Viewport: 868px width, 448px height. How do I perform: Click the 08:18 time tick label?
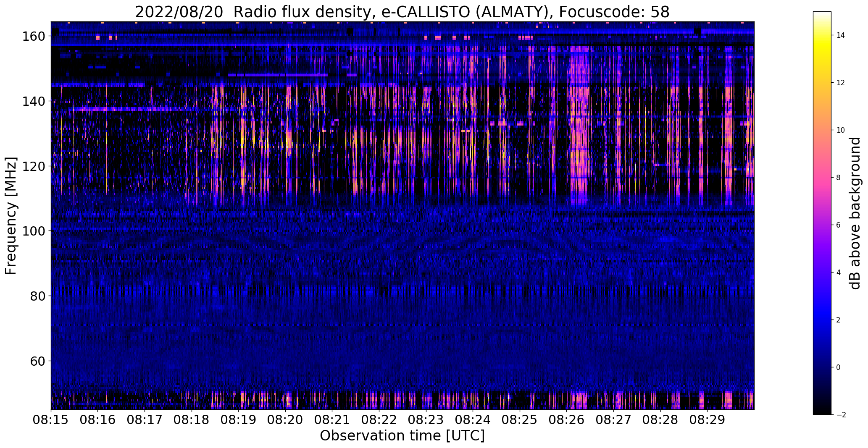(x=192, y=420)
